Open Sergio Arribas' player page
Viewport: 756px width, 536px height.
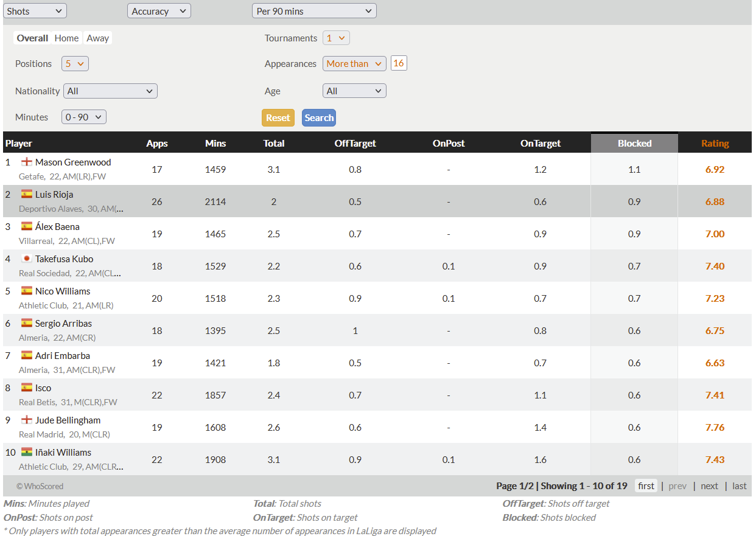point(64,323)
